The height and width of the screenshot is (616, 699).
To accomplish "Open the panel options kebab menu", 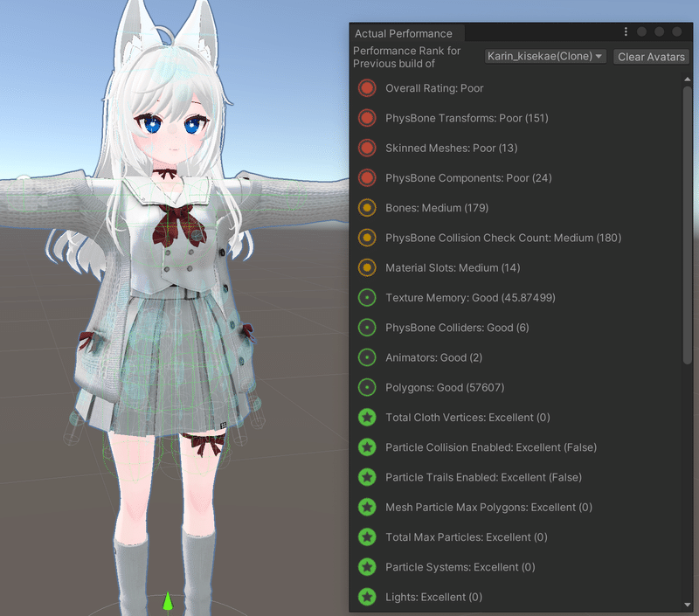I will pyautogui.click(x=626, y=31).
